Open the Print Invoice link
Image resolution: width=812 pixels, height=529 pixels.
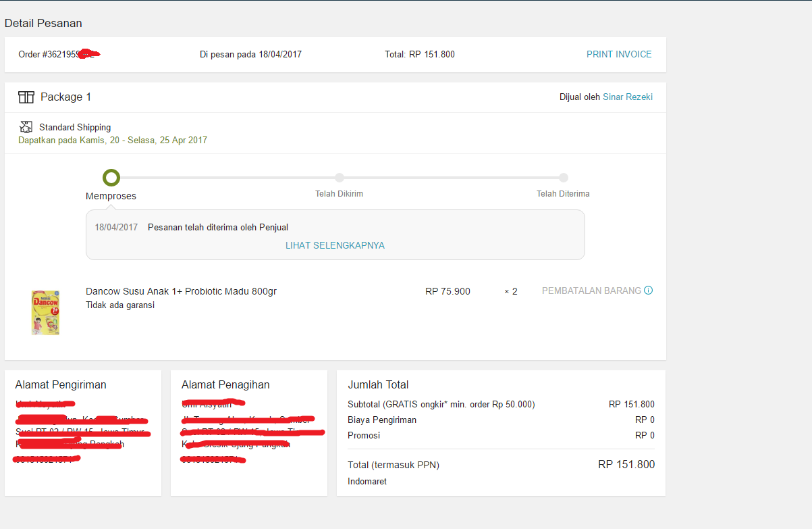click(619, 54)
